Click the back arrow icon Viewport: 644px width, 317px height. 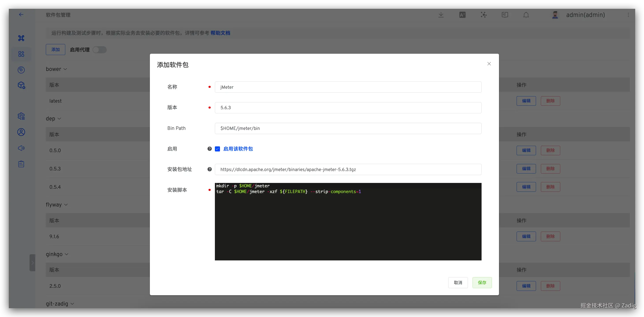[21, 15]
